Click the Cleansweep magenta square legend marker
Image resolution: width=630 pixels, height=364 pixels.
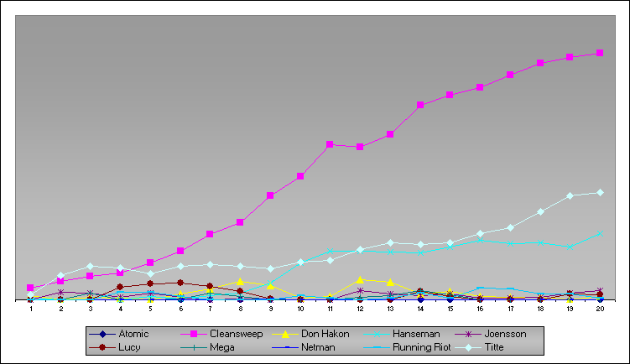194,334
